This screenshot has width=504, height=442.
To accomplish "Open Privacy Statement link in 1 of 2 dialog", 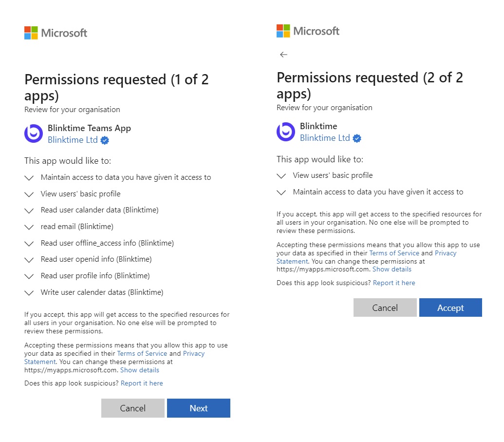I will click(x=194, y=353).
